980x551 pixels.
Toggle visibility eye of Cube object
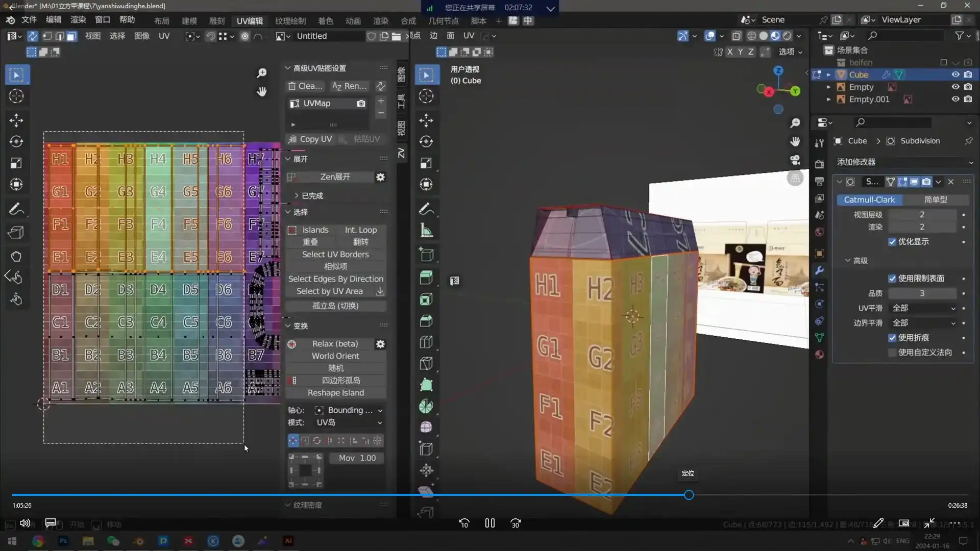pyautogui.click(x=955, y=74)
